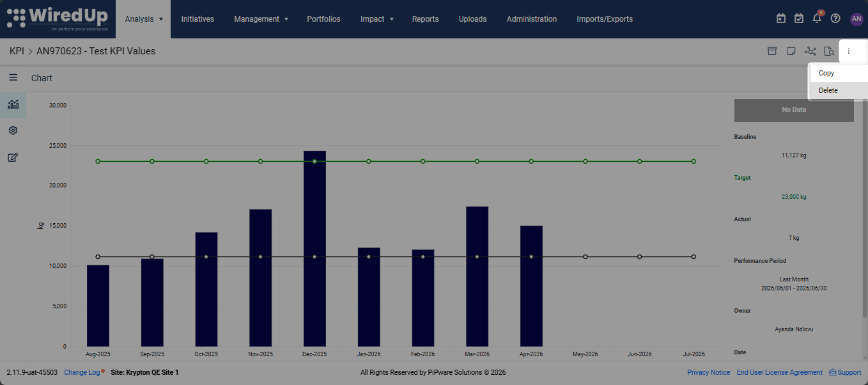Viewport: 868px width, 385px height.
Task: Open the Uploads tab
Action: (x=472, y=19)
